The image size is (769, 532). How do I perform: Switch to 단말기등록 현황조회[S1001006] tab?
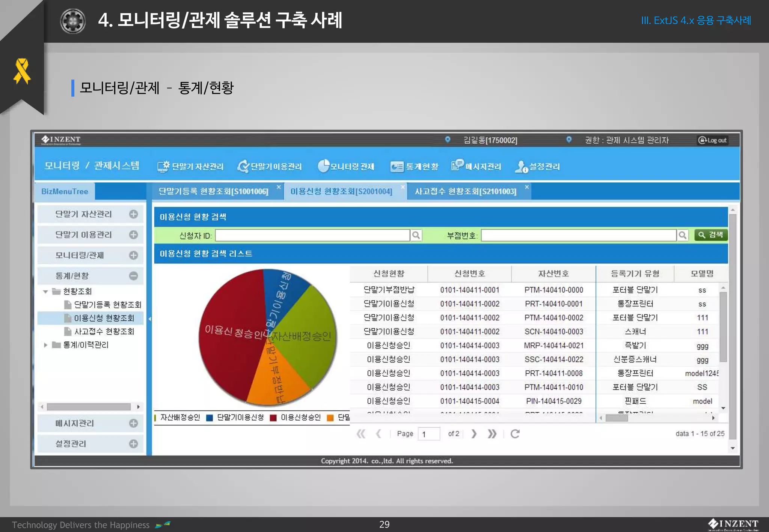click(213, 191)
